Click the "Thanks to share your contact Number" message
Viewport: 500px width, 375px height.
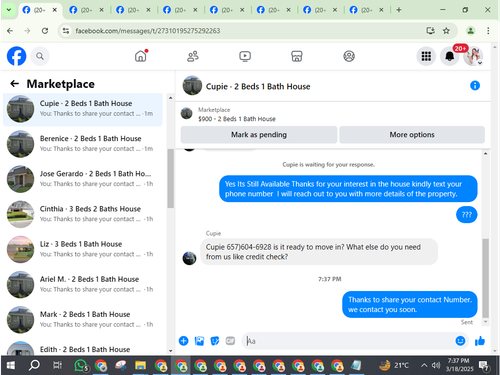point(410,304)
